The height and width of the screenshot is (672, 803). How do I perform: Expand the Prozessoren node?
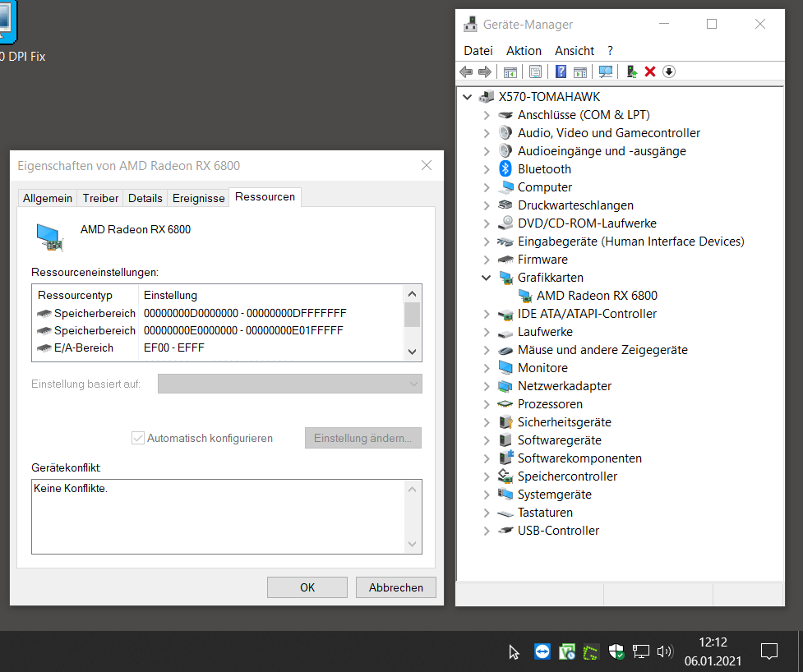tap(487, 404)
